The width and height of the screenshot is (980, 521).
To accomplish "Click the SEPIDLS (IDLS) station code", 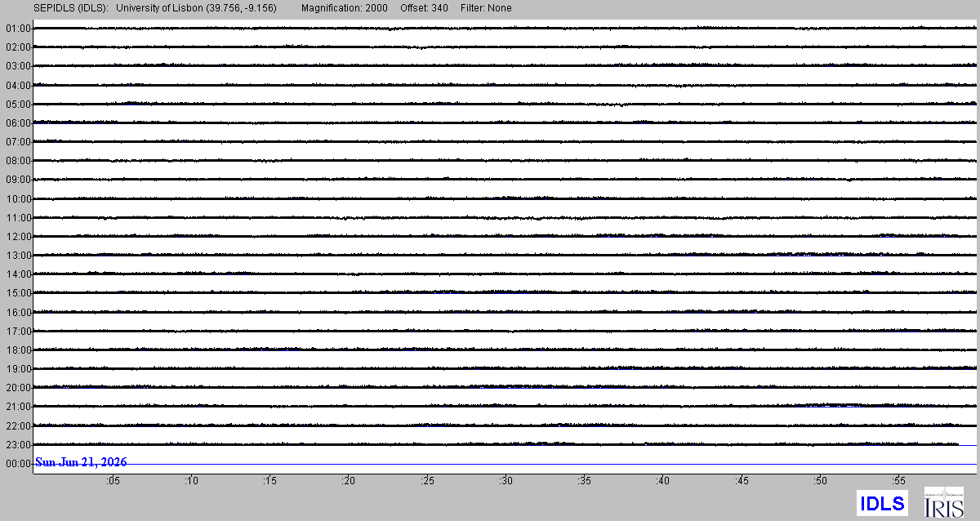I will click(x=71, y=8).
